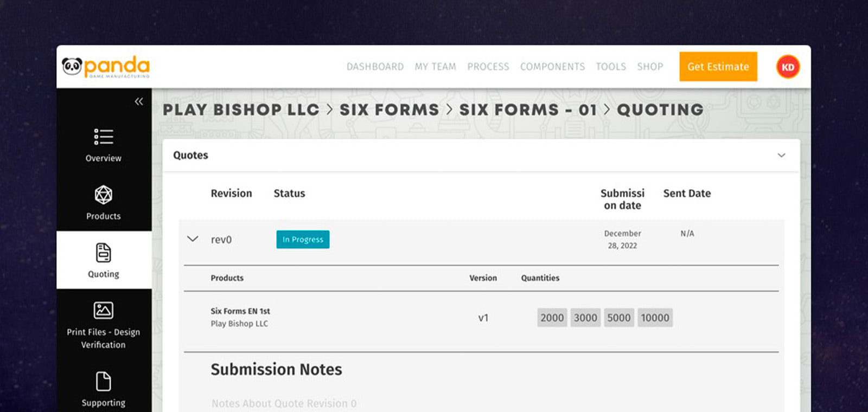Select the 5000 quantity chip
This screenshot has width=868, height=412.
click(618, 318)
